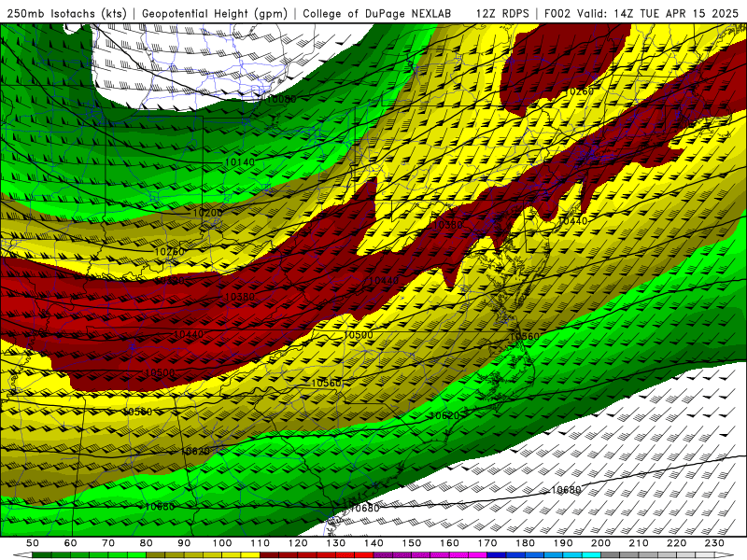This screenshot has width=747, height=560.
Task: Click the 110 knot color scale label
Action: [x=261, y=543]
